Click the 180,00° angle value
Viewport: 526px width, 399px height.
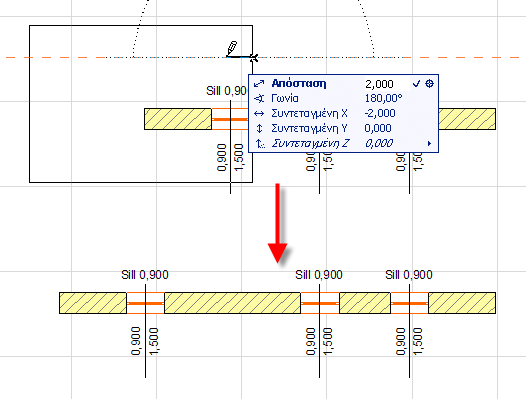[383, 98]
